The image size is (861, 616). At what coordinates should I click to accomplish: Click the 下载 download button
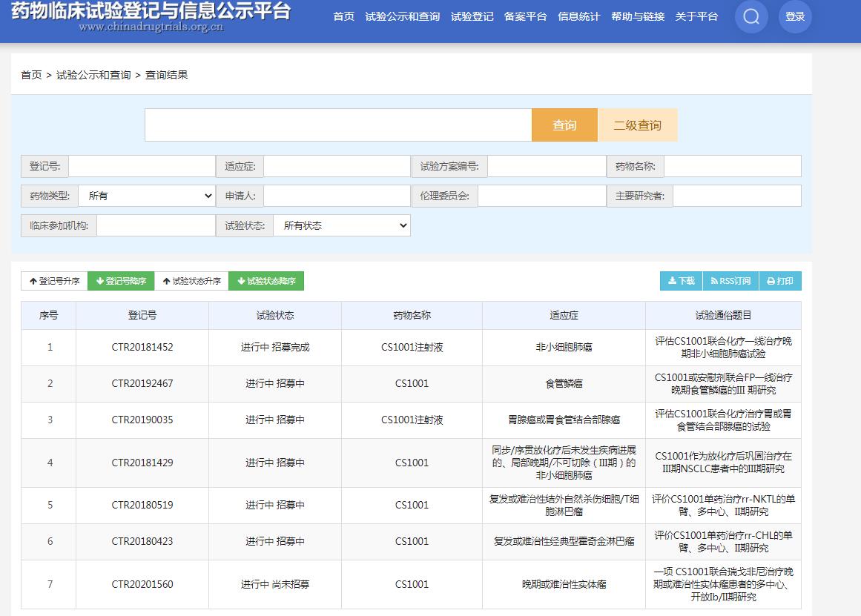(x=682, y=281)
